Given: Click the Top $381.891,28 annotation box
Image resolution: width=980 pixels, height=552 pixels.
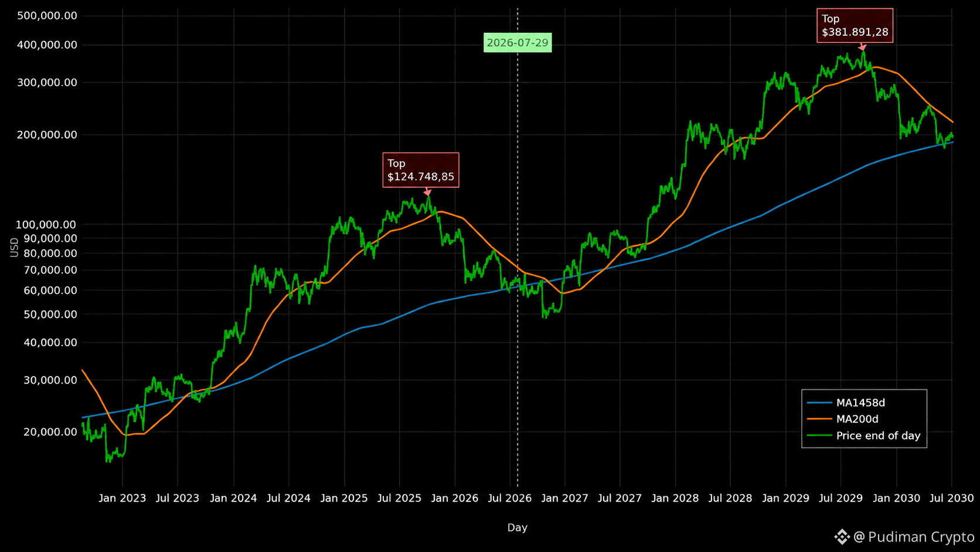Looking at the screenshot, I should pyautogui.click(x=855, y=25).
